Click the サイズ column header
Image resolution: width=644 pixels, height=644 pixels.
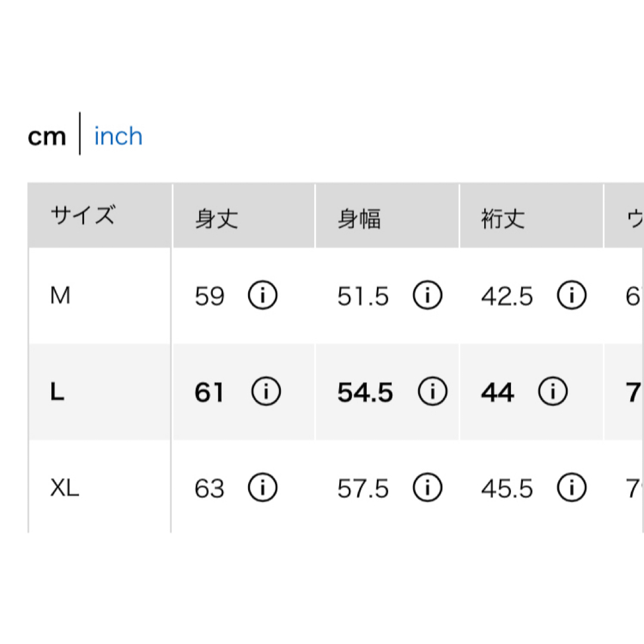[x=83, y=215]
